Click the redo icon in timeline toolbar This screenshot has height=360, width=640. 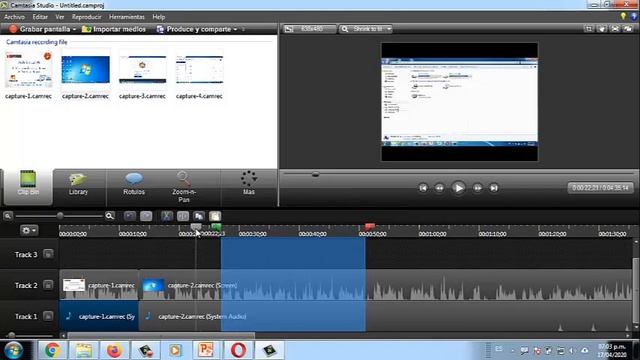[146, 216]
